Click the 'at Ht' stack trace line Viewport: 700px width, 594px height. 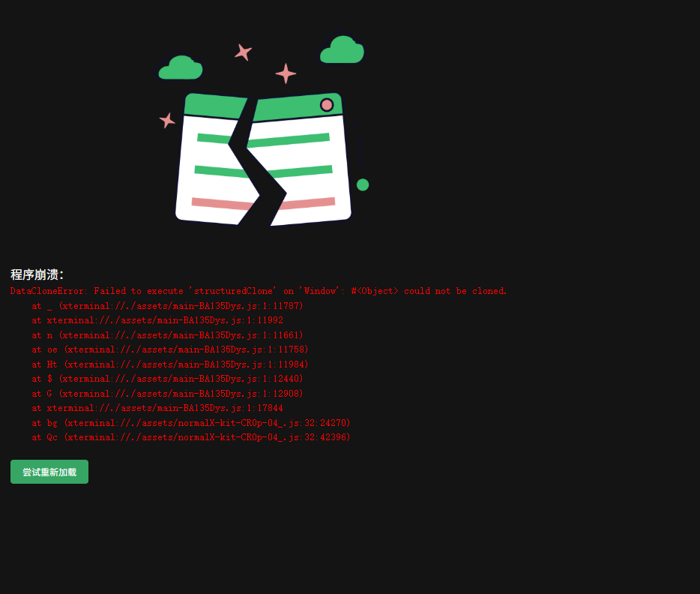[x=170, y=364]
